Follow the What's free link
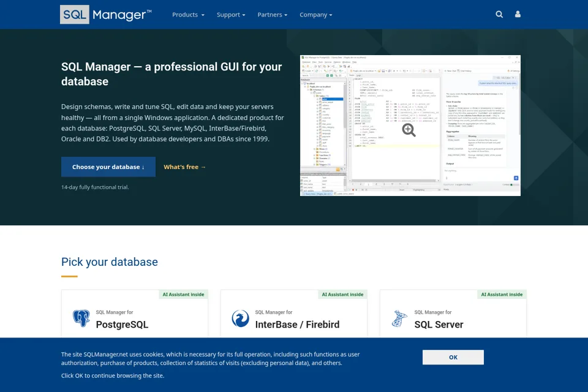This screenshot has height=392, width=588. [x=184, y=167]
